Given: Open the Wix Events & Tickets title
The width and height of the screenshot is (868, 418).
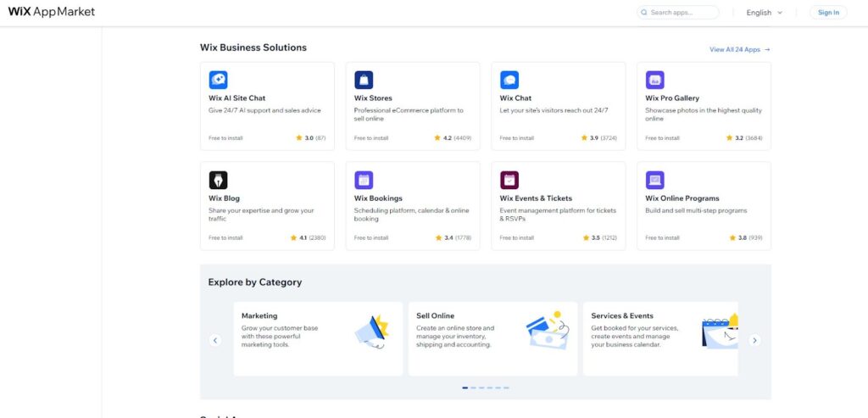Looking at the screenshot, I should pos(536,198).
